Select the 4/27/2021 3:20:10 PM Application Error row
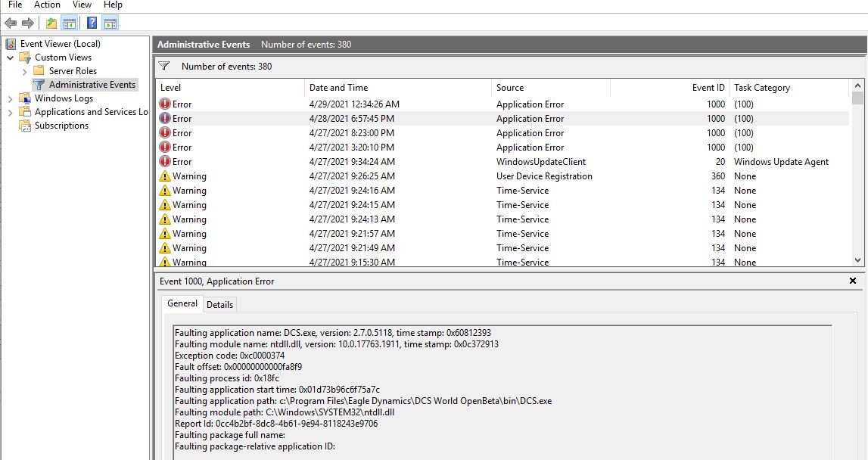868x460 pixels. pos(502,148)
